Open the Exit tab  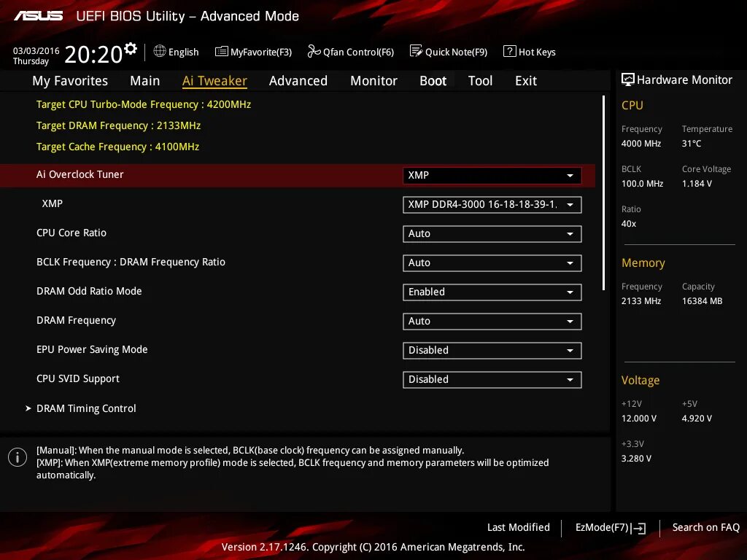526,81
